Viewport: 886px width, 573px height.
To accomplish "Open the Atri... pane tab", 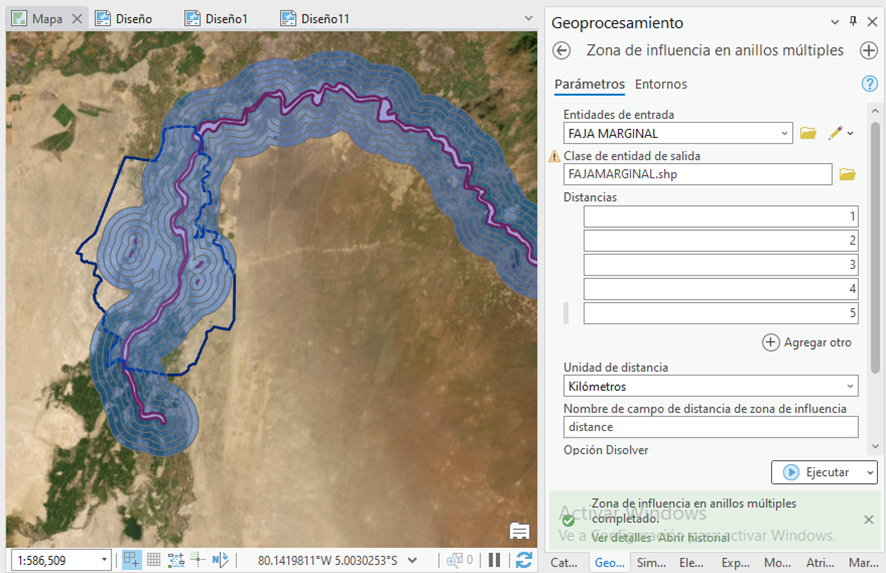I will (x=820, y=562).
